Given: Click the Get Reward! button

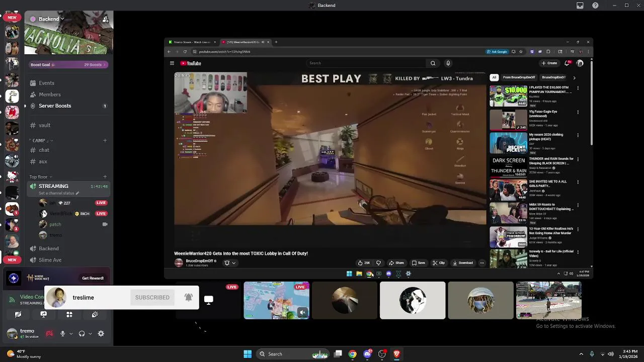Looking at the screenshot, I should [93, 278].
